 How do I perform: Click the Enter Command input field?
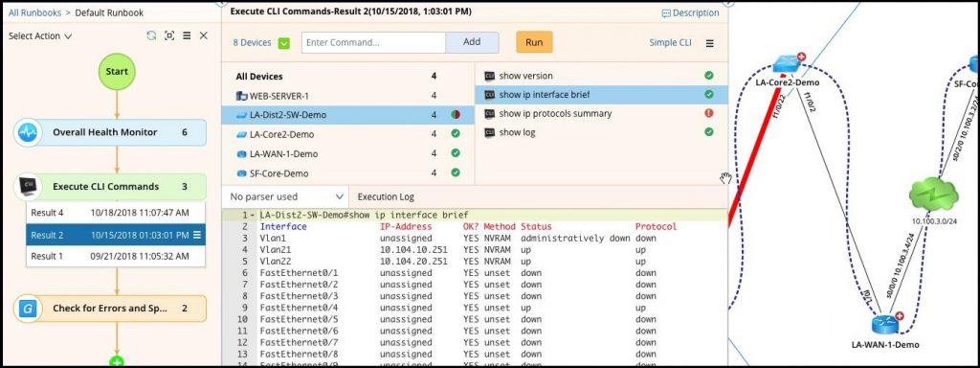click(x=374, y=42)
